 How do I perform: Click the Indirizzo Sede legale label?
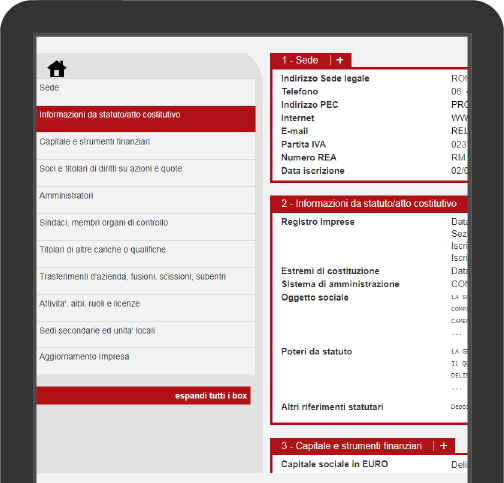coord(325,78)
